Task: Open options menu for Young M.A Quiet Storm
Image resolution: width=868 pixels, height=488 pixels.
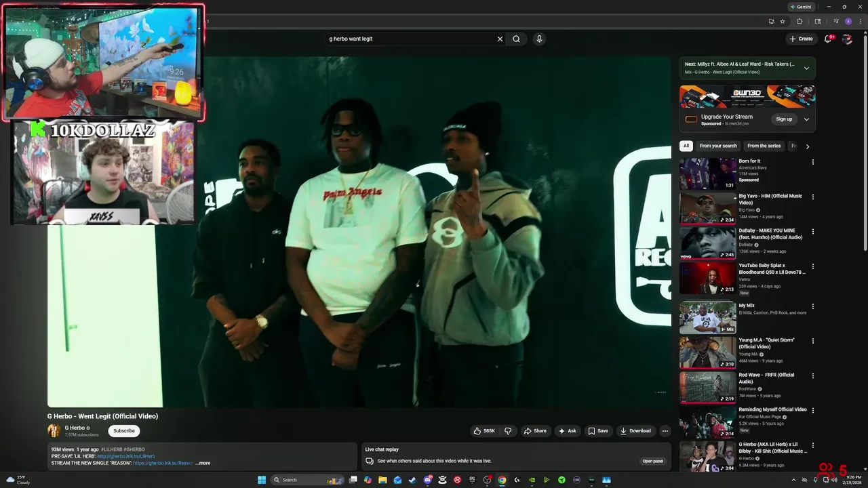Action: 812,341
